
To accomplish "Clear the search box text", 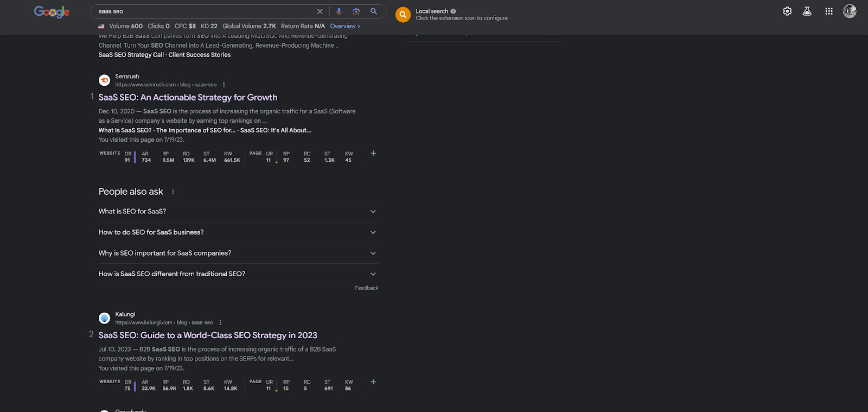I will pyautogui.click(x=320, y=11).
